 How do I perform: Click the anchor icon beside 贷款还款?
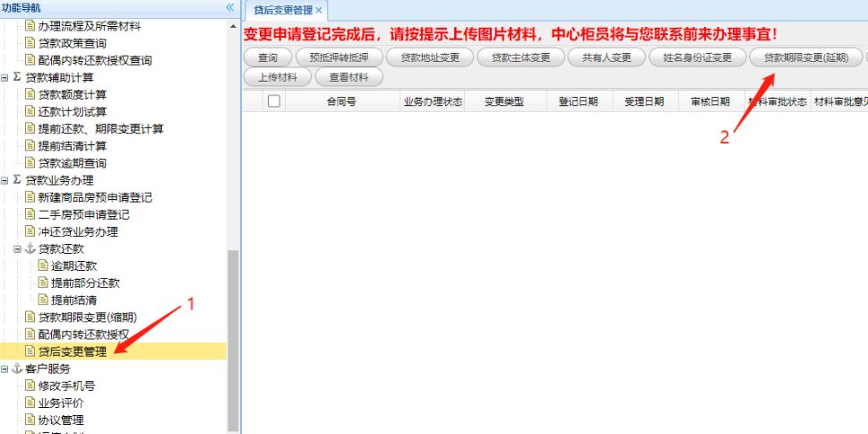click(30, 249)
